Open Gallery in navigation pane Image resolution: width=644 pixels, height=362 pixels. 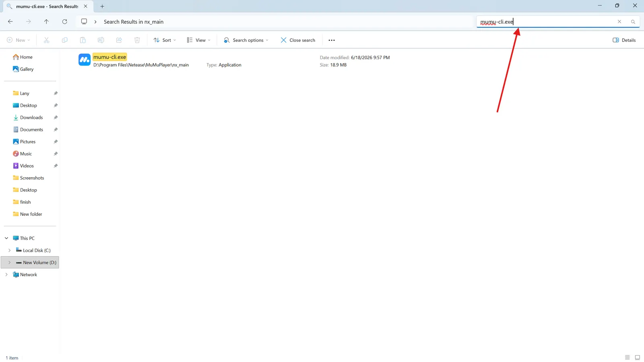(23, 69)
